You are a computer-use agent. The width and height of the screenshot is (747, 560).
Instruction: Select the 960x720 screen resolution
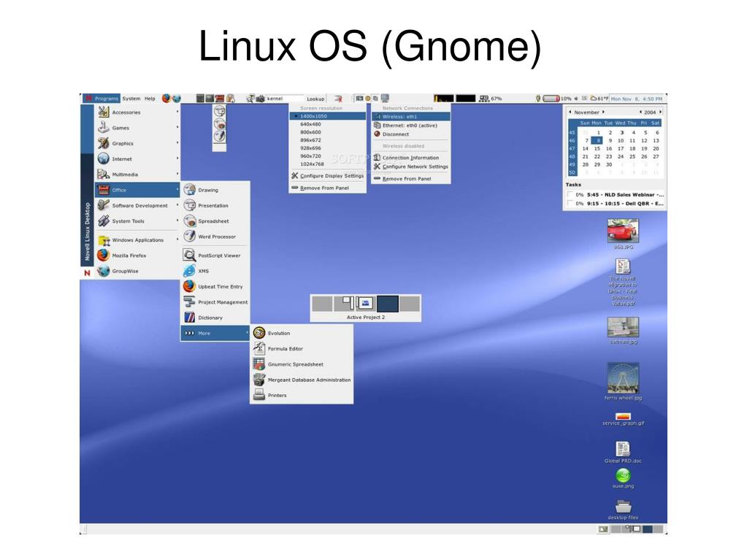pyautogui.click(x=328, y=156)
